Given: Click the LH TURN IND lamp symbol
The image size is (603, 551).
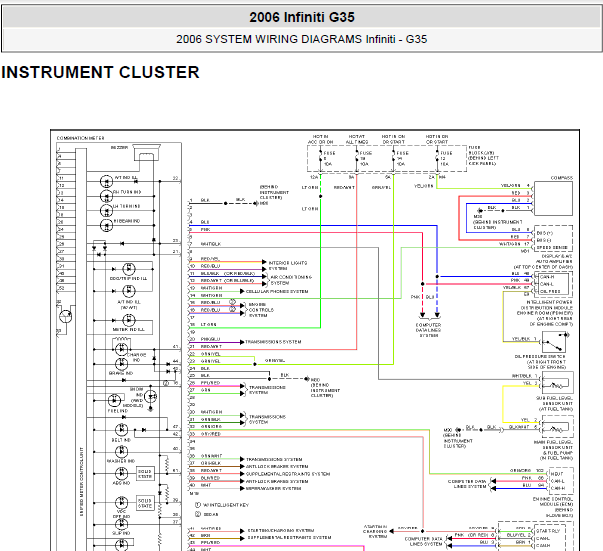Looking at the screenshot, I should pos(106,211).
